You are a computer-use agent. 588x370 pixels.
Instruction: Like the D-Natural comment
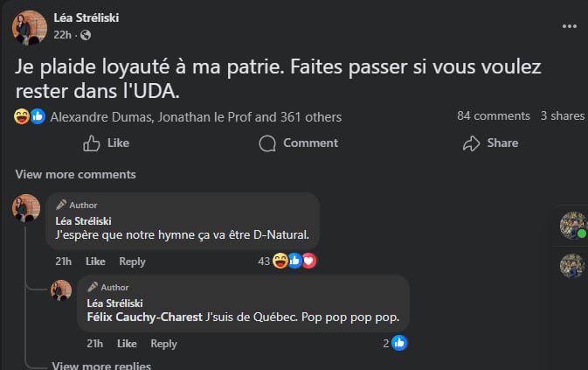(95, 262)
